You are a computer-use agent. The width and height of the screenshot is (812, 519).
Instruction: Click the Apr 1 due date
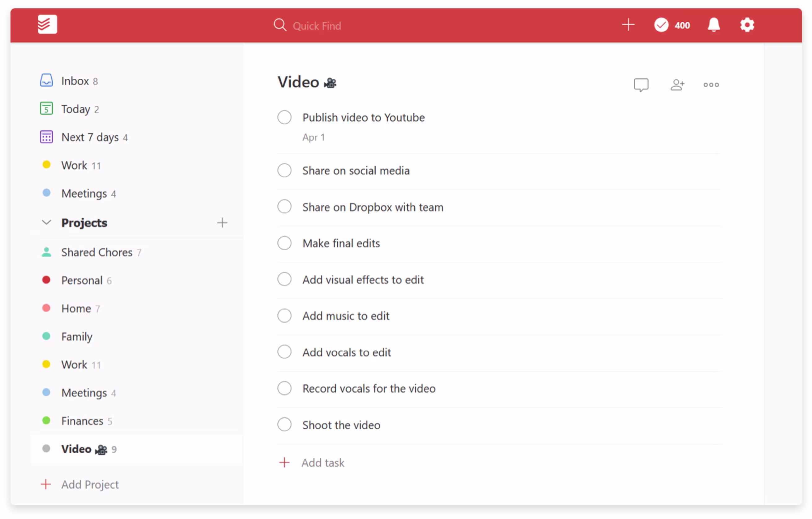pos(313,137)
